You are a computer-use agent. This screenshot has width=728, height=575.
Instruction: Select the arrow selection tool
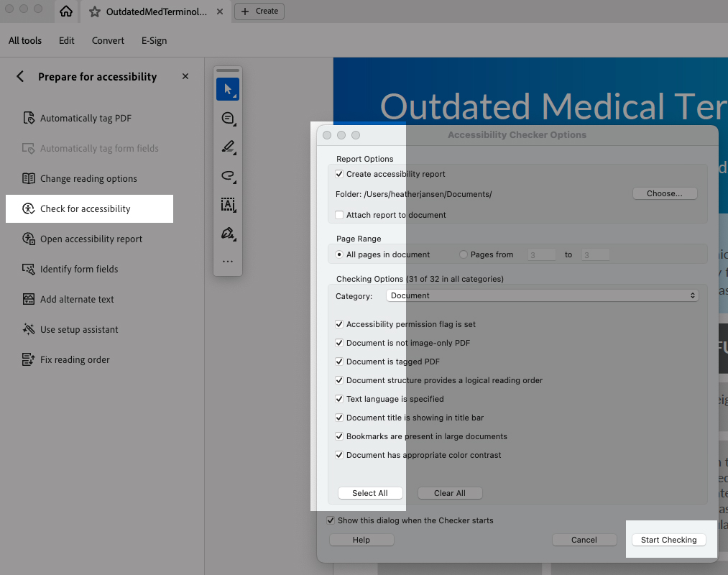pos(228,89)
